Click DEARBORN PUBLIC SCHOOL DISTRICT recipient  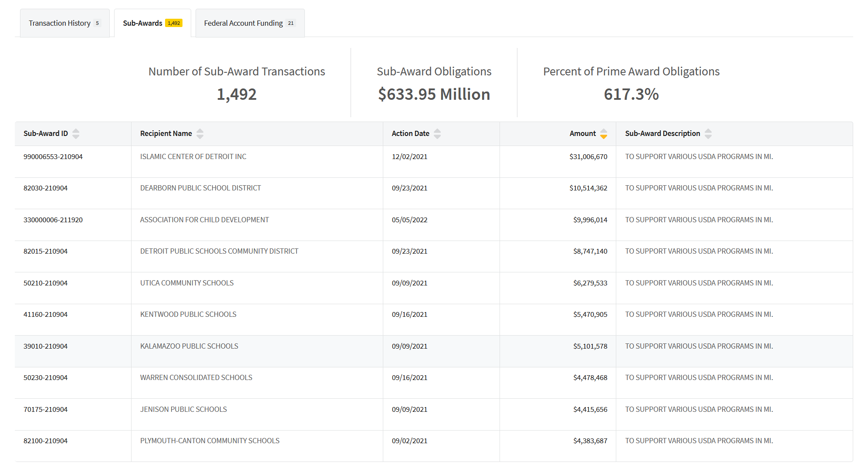pos(200,188)
